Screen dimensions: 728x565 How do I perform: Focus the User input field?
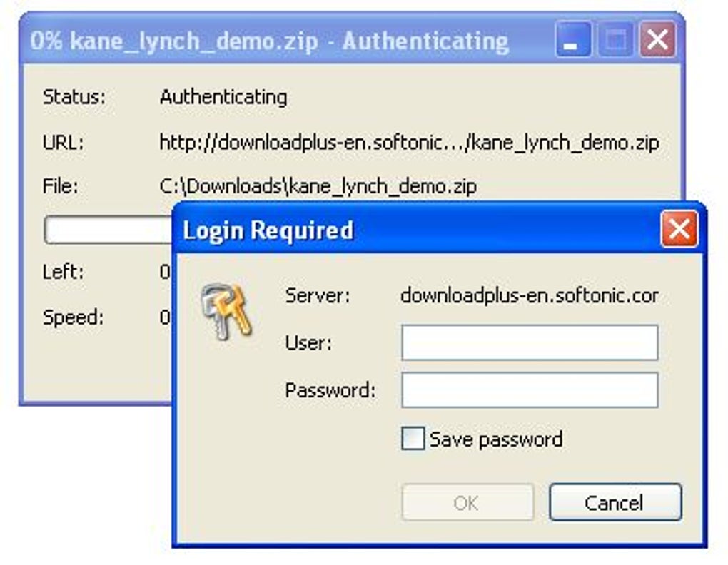[529, 343]
